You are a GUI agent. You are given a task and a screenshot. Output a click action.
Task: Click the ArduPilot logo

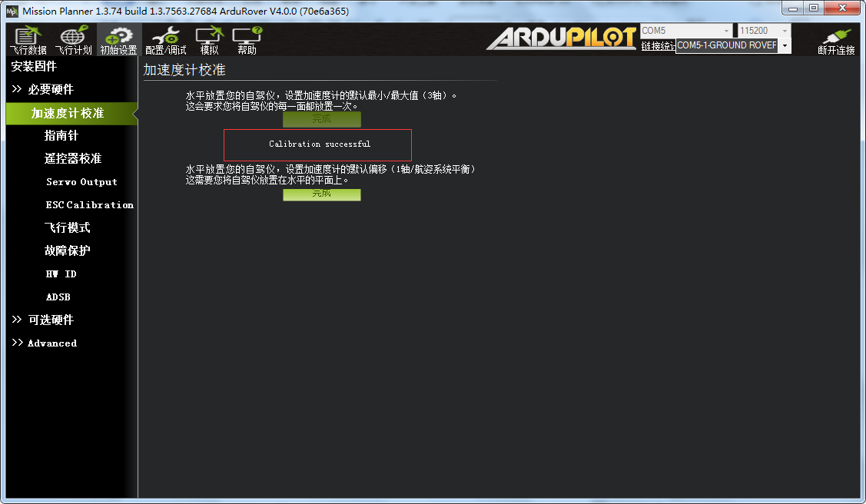561,38
